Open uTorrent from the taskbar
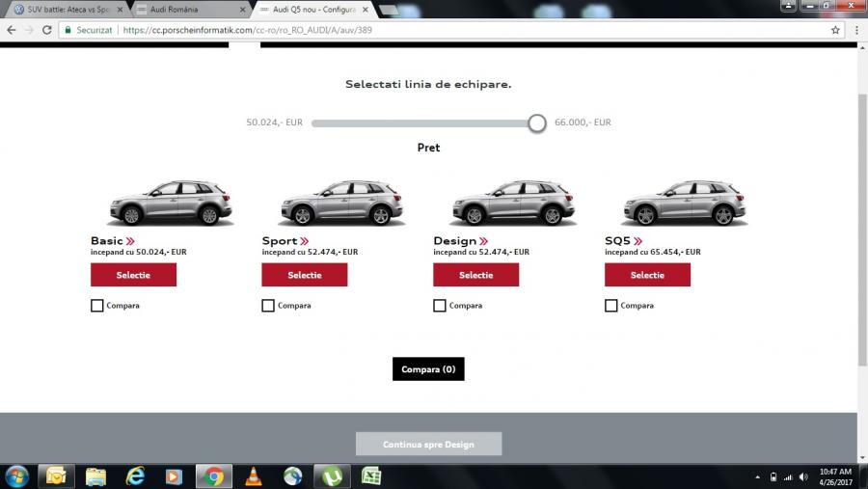This screenshot has width=868, height=489. click(x=333, y=475)
